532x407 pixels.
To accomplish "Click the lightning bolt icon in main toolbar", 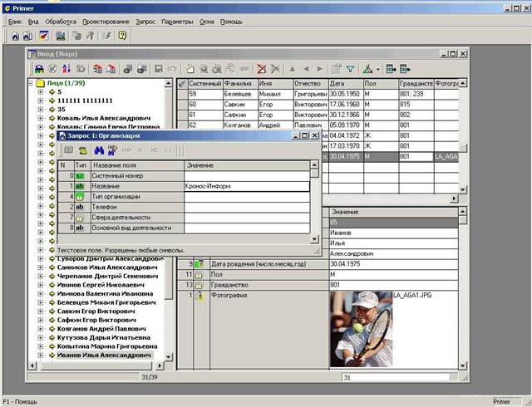I will [106, 37].
